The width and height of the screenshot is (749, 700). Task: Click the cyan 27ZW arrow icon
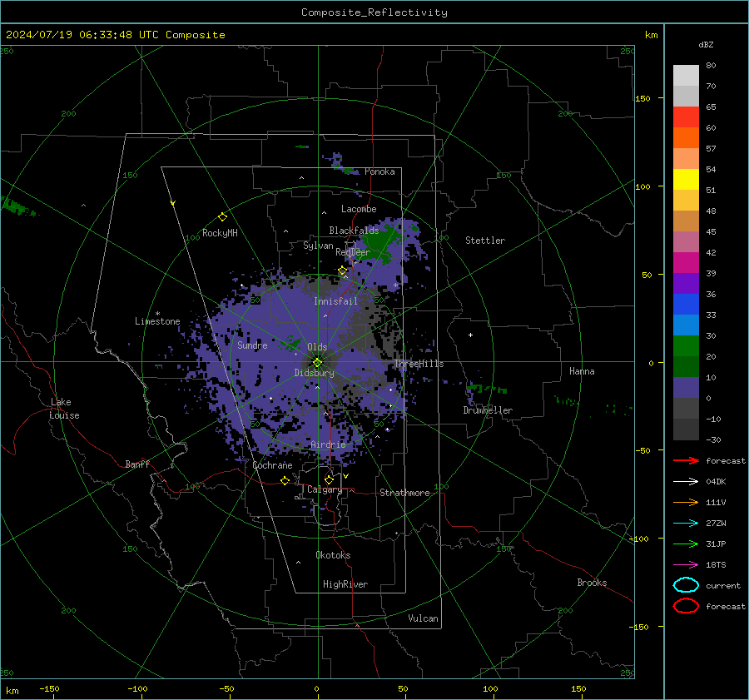point(686,523)
